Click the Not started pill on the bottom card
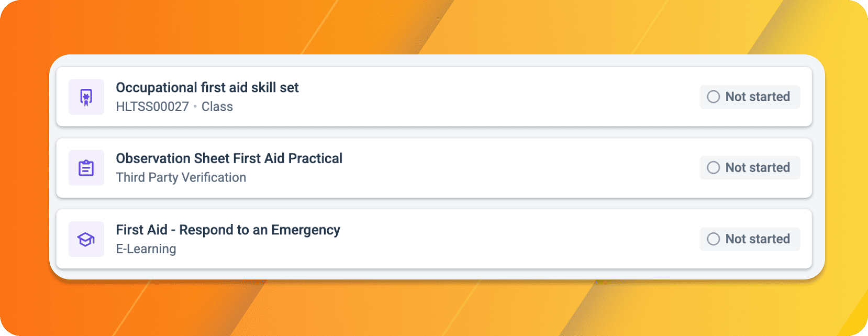Viewport: 868px width, 336px height. click(750, 239)
